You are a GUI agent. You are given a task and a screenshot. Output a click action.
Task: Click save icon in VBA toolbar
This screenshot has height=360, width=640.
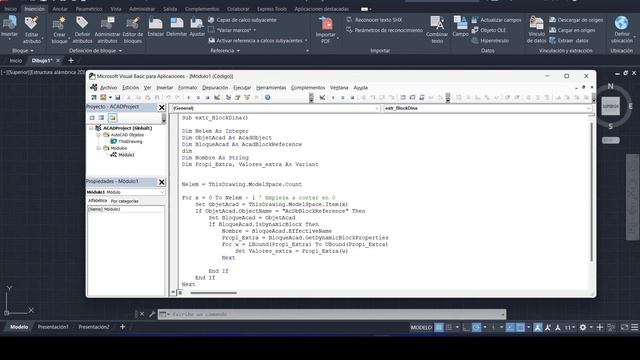(118, 98)
